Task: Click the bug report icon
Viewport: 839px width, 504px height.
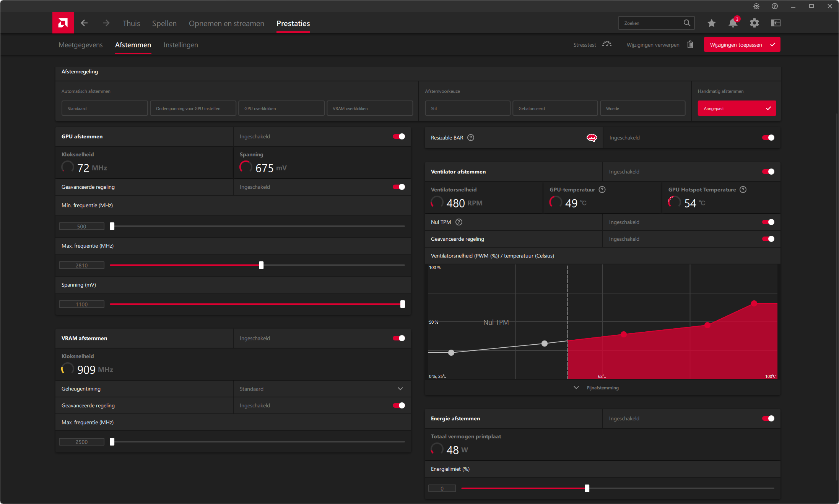Action: tap(756, 6)
